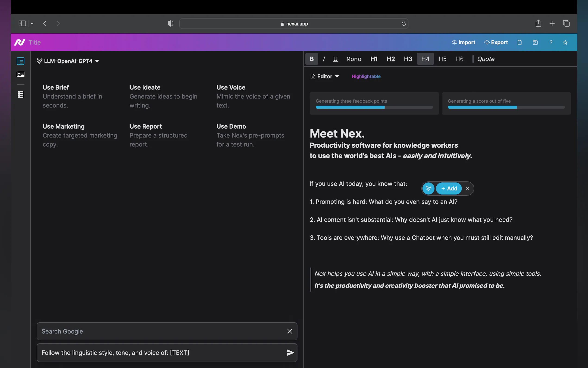Toggle italic formatting
This screenshot has height=368, width=588.
[324, 59]
